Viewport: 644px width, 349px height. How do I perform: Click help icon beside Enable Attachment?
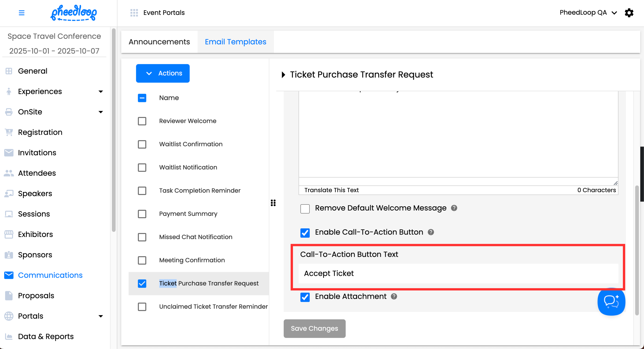pos(394,296)
